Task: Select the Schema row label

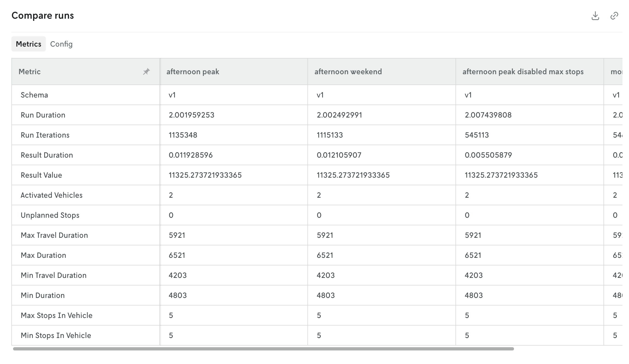Action: click(34, 95)
